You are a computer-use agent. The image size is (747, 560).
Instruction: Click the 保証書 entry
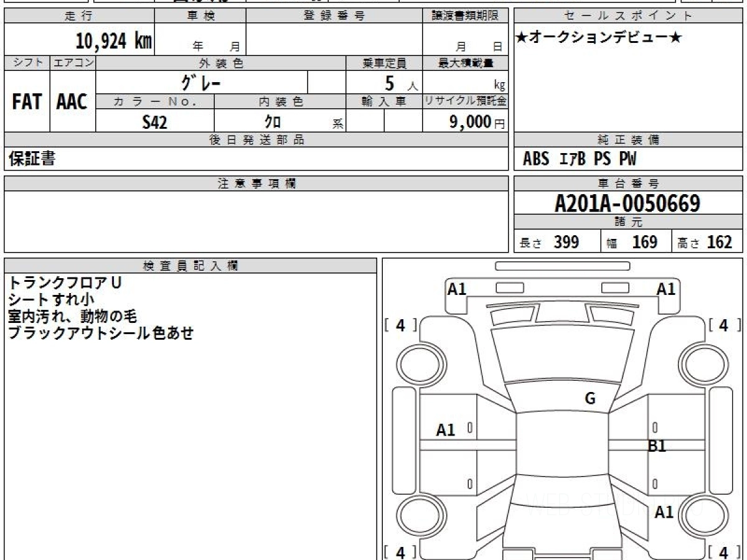click(x=32, y=159)
